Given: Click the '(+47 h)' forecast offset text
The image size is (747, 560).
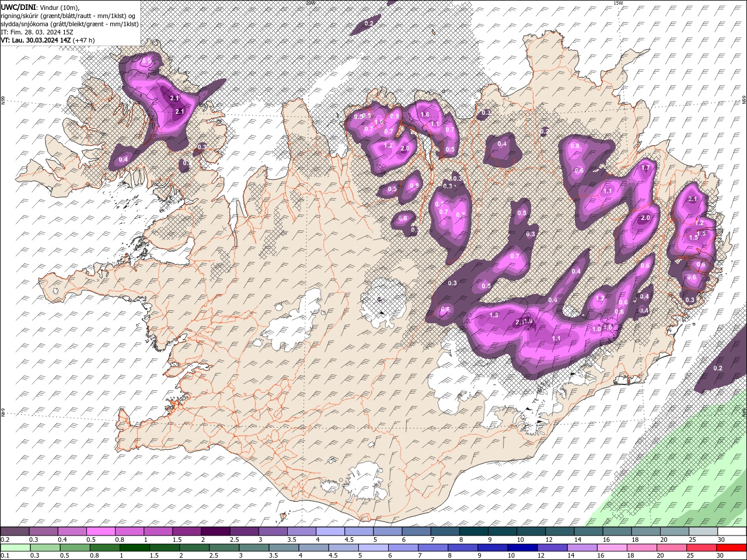Looking at the screenshot, I should (83, 40).
